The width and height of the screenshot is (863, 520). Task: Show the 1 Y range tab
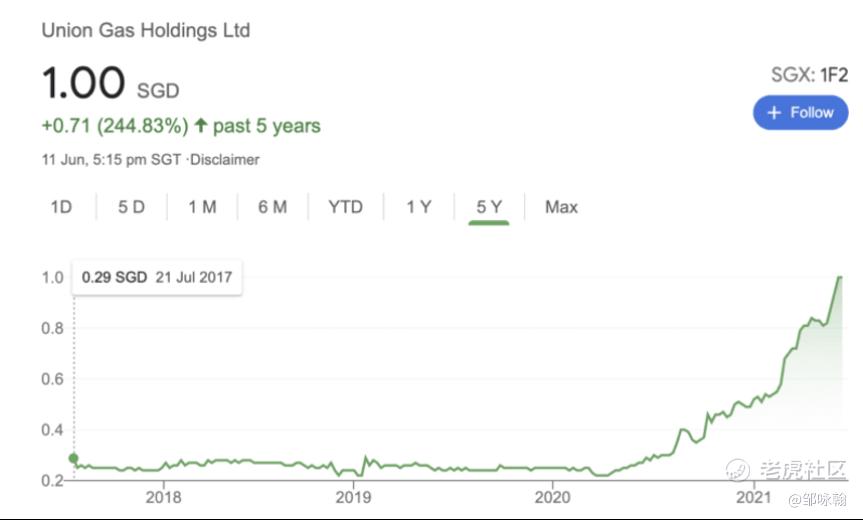[x=419, y=207]
